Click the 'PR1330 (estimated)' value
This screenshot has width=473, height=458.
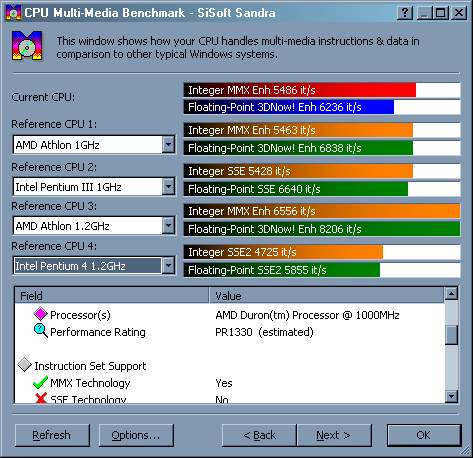264,332
